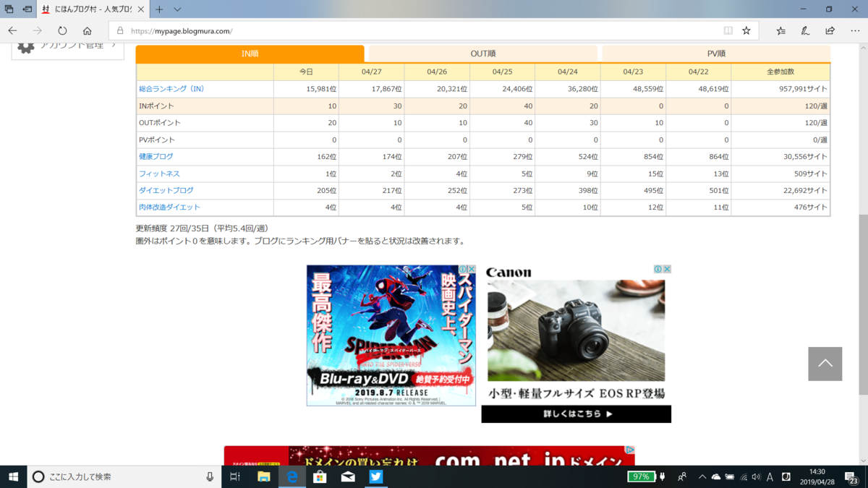Open Microsoft Store from the taskbar
Screen dimensions: 868x488
tap(320, 476)
